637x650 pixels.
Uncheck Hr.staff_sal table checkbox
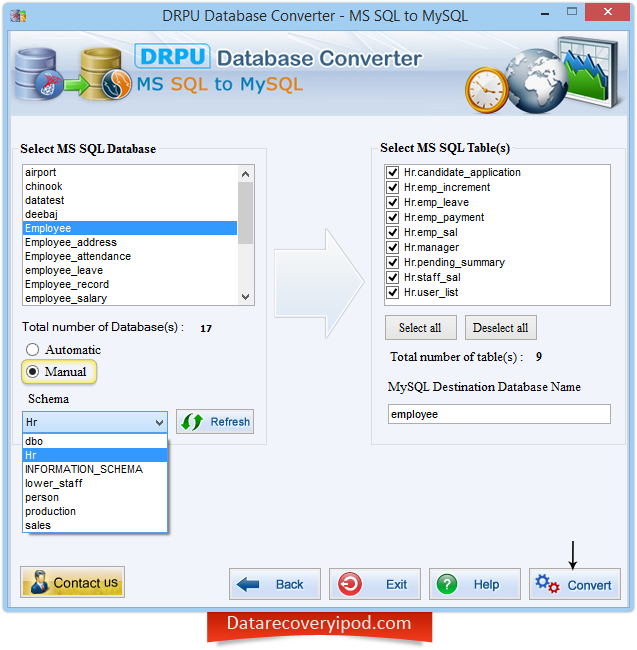point(392,277)
